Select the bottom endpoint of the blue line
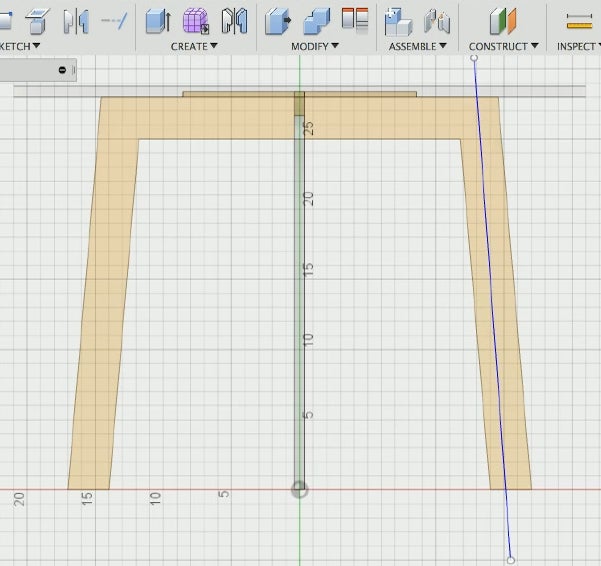601x566 pixels. (x=510, y=560)
